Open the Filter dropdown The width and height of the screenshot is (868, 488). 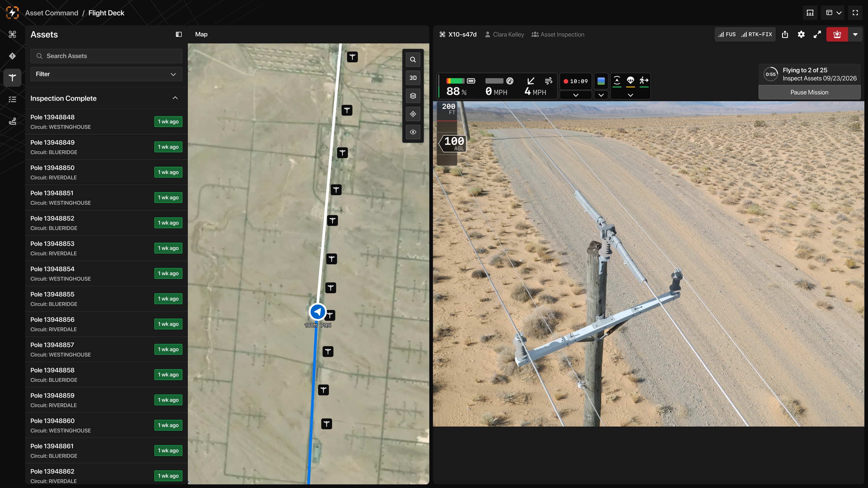point(106,74)
